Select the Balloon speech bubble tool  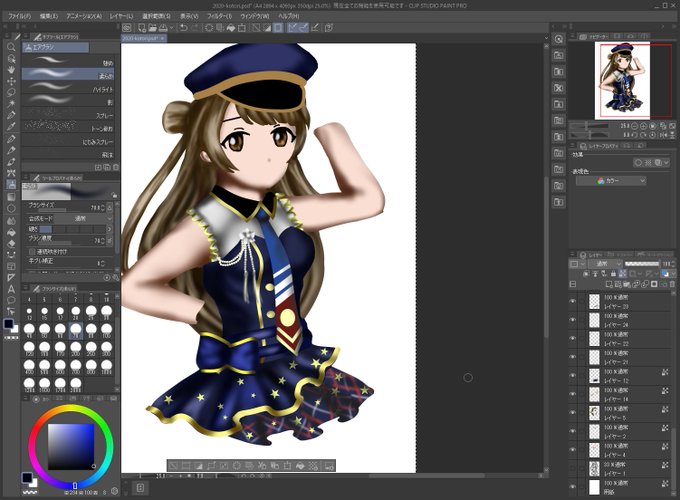pyautogui.click(x=11, y=300)
